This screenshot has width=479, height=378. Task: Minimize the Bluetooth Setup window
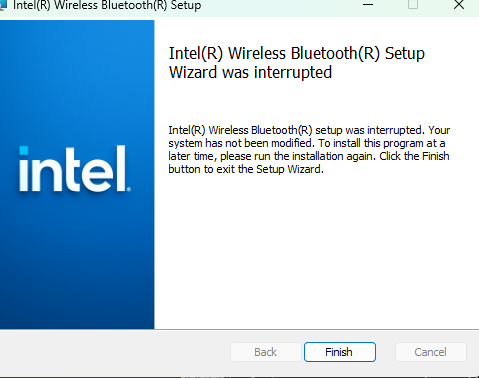click(x=368, y=5)
